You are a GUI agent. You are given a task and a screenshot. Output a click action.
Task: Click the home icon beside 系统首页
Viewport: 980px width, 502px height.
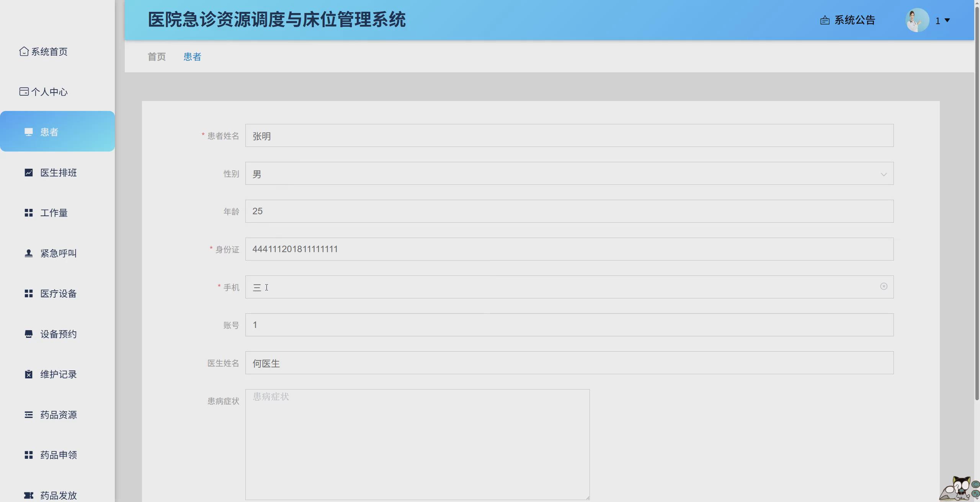tap(24, 51)
